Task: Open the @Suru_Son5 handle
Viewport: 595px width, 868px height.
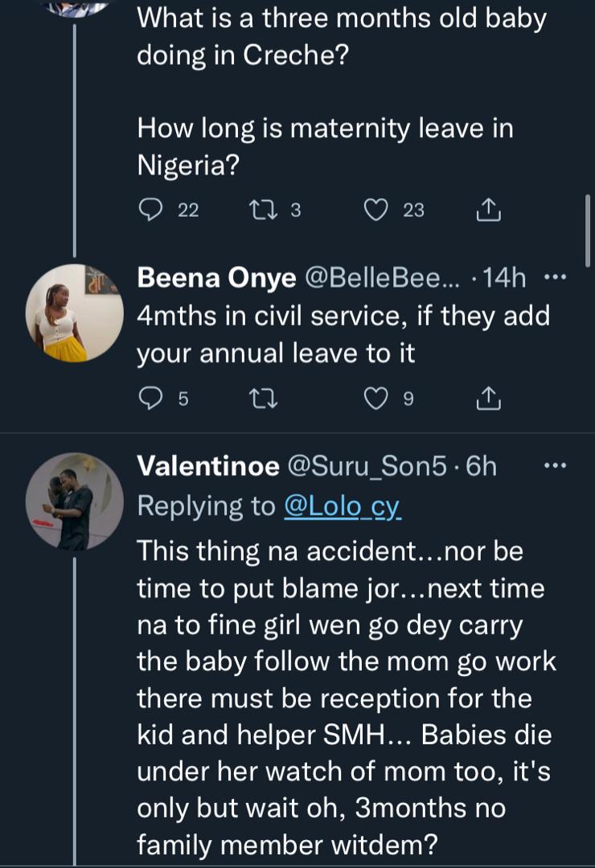Action: [367, 465]
